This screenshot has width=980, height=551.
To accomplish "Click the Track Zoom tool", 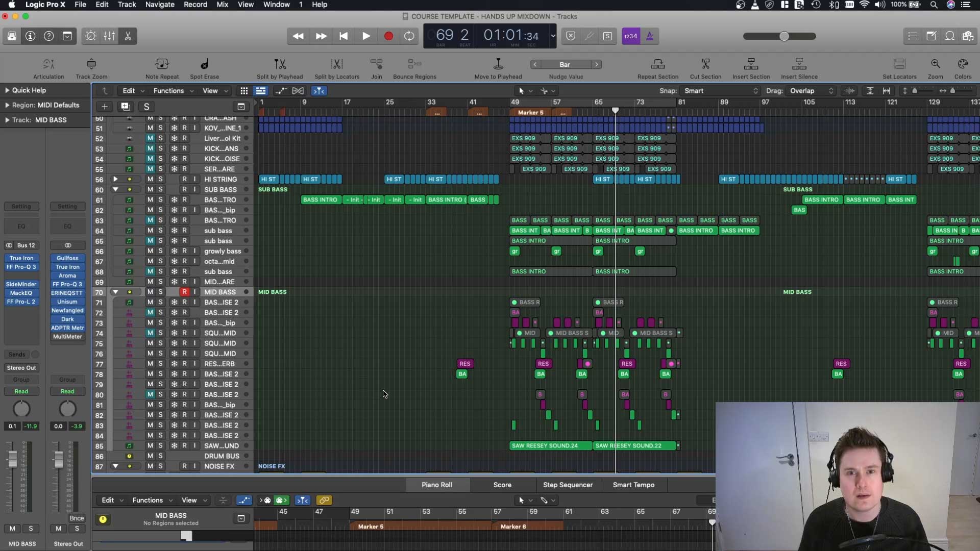I will point(91,68).
